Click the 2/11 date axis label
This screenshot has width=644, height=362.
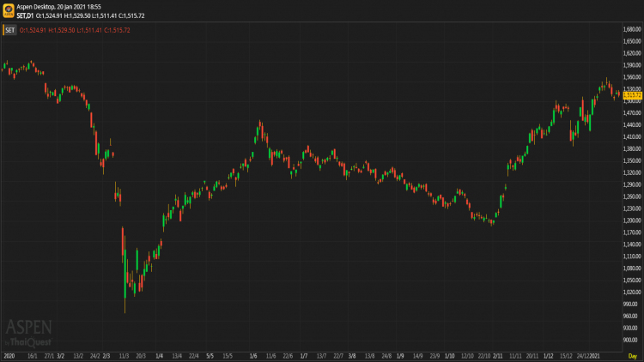[x=498, y=356]
